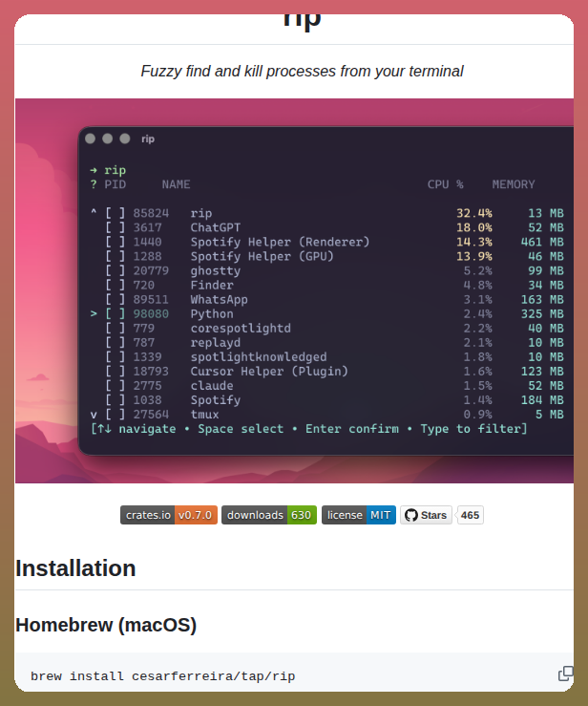Screen dimensions: 588x706
Task: Click the Homebrew (macOS) heading
Action: (106, 625)
